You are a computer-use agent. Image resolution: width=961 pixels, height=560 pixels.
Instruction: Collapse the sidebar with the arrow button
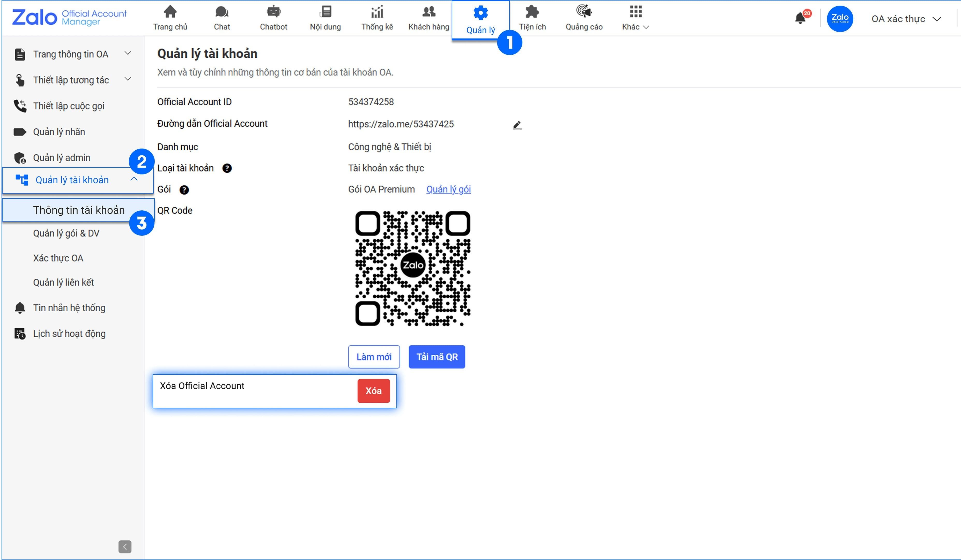[125, 547]
